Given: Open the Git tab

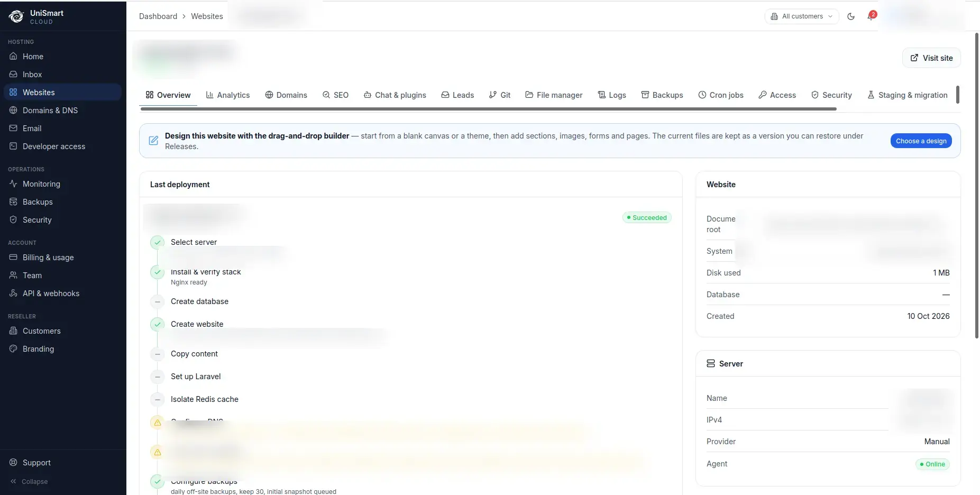Looking at the screenshot, I should (x=500, y=95).
